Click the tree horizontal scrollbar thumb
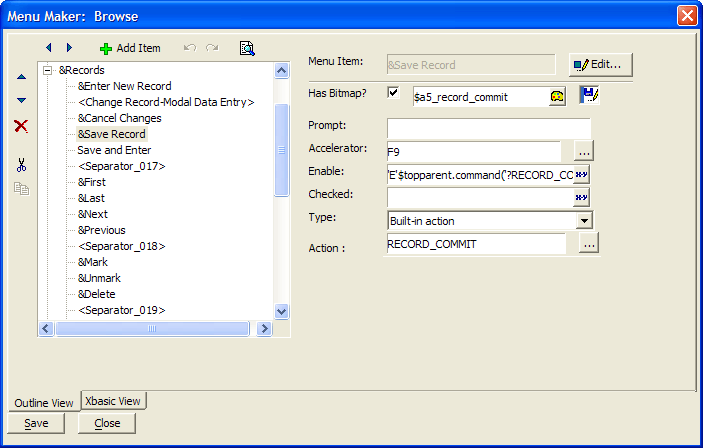This screenshot has width=703, height=448. [x=152, y=329]
